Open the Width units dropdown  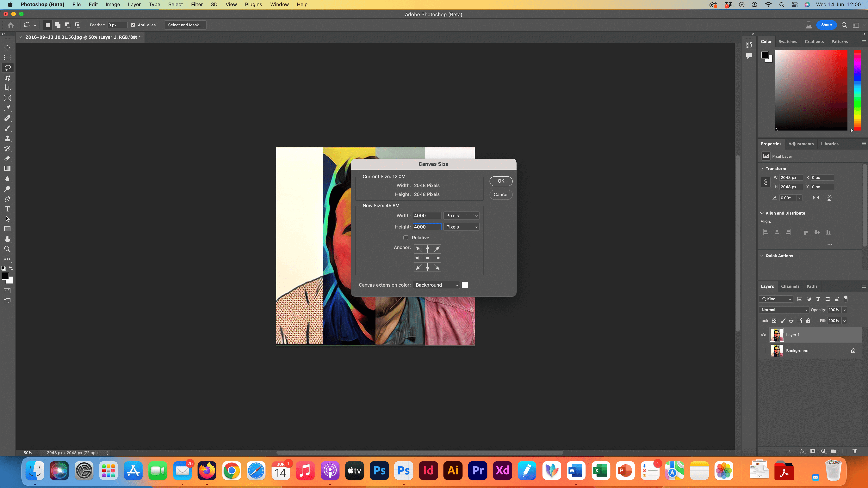(461, 216)
